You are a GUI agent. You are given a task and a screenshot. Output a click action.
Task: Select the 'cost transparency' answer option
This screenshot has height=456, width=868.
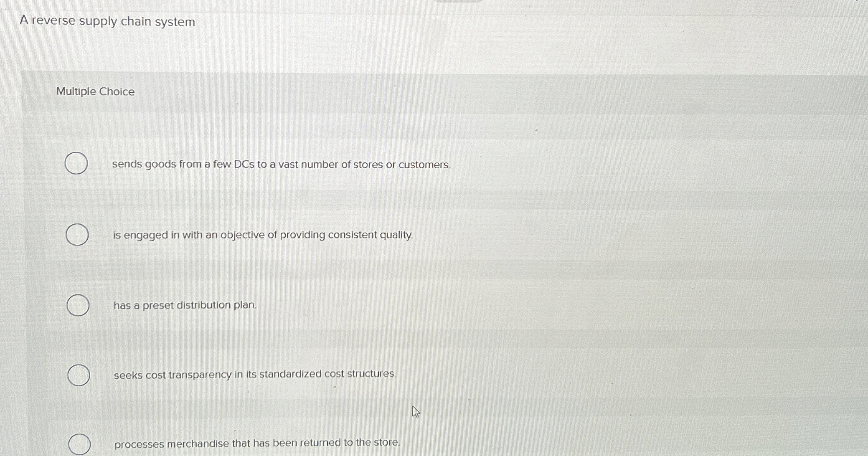click(79, 374)
